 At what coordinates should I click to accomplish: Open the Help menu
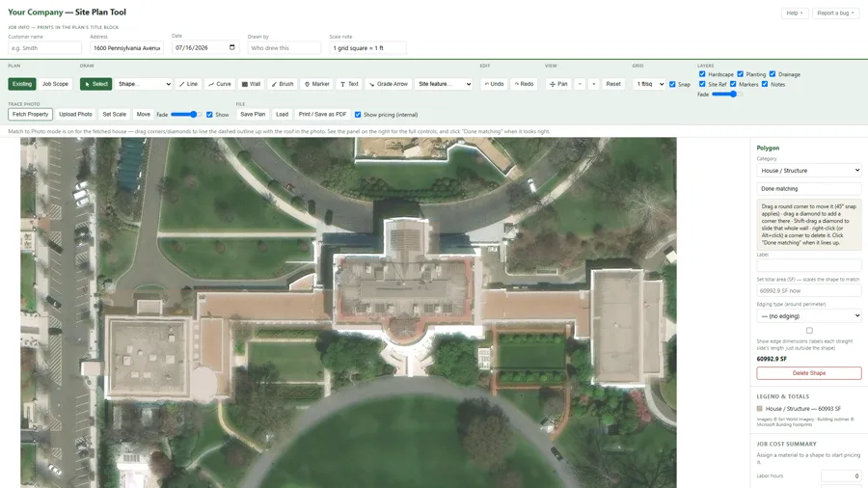click(x=795, y=13)
